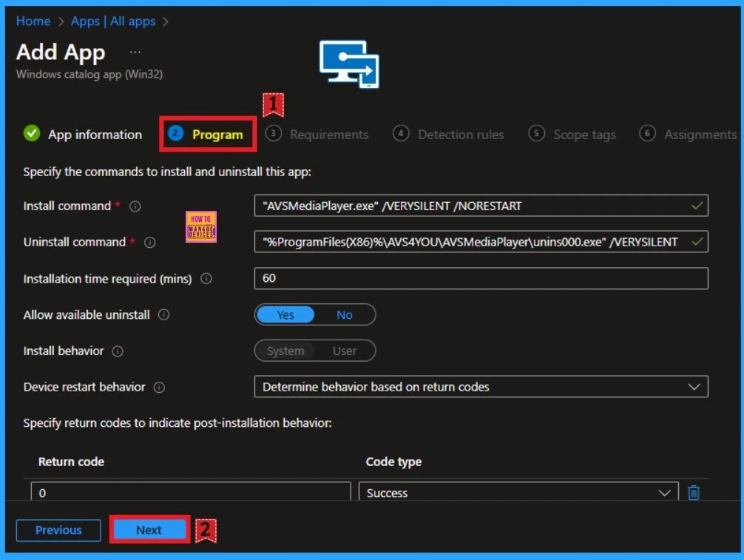Open the Detection rules step tab

coord(448,135)
